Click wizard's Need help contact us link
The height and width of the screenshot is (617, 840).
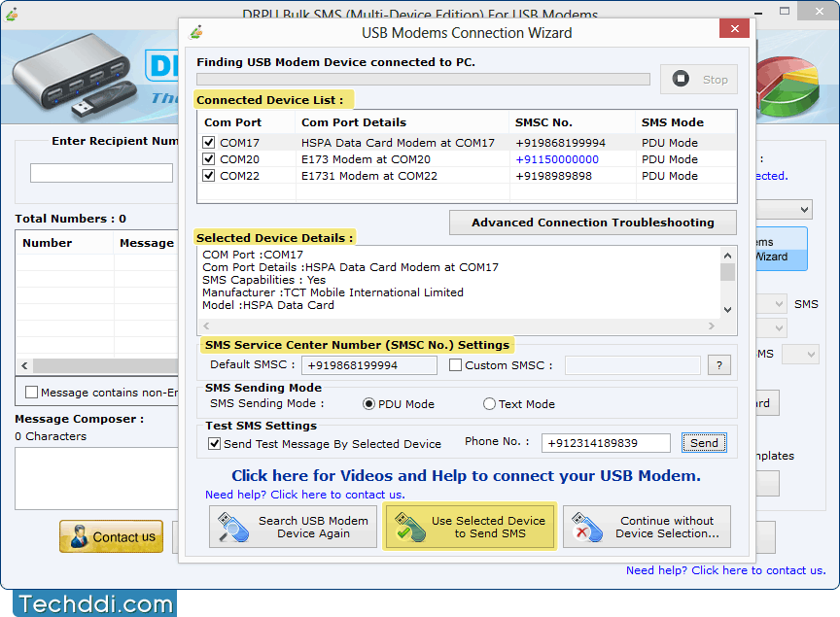[x=305, y=495]
